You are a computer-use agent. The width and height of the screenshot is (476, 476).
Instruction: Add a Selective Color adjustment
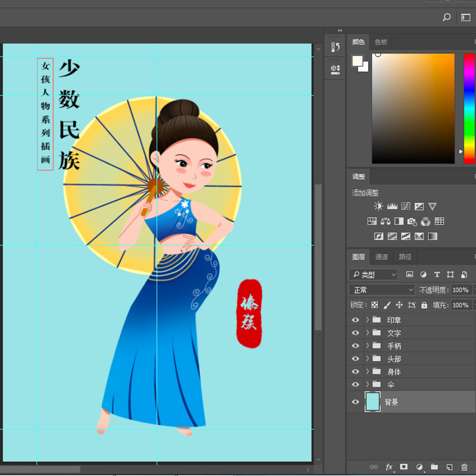(419, 236)
